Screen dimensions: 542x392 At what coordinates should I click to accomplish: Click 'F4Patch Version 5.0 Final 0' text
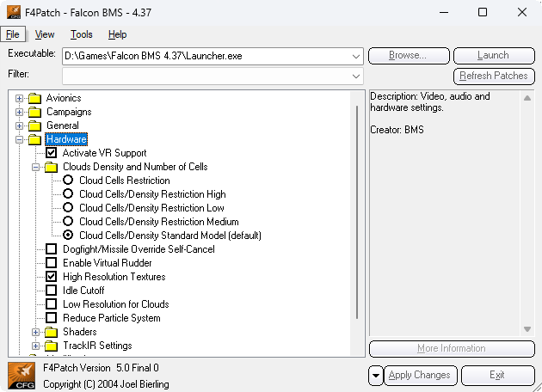[101, 368]
